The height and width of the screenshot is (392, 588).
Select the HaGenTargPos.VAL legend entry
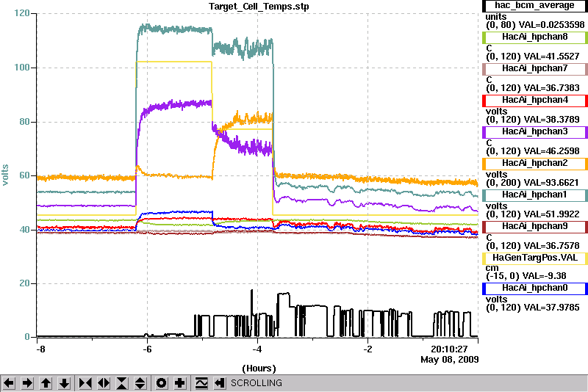tap(535, 258)
